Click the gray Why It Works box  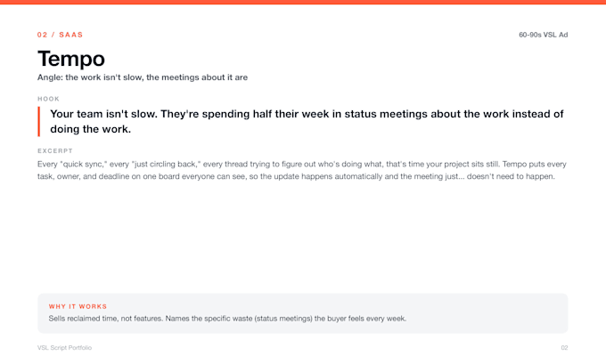tap(303, 313)
